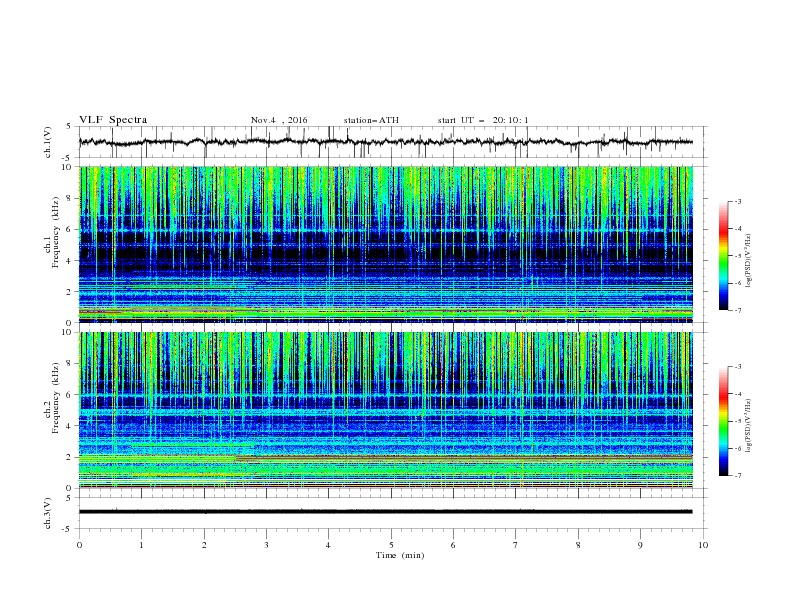Viewport: 792px width, 612px height.
Task: Click the ch.2 spectrogram panel
Action: pos(385,410)
